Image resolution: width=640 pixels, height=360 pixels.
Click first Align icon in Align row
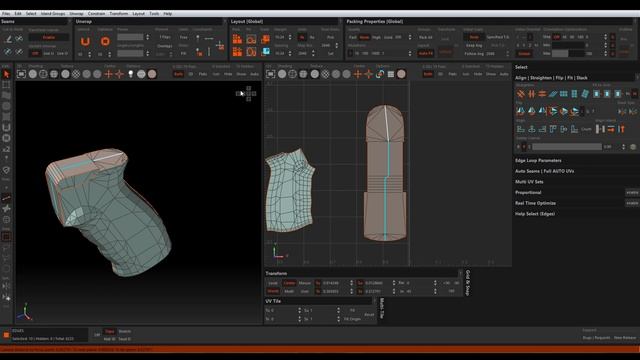520,129
